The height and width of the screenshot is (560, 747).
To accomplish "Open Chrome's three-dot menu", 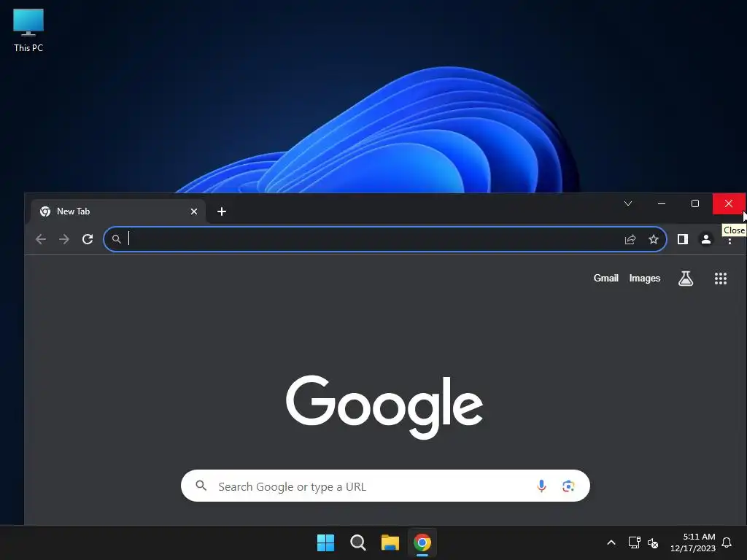I will pos(729,241).
